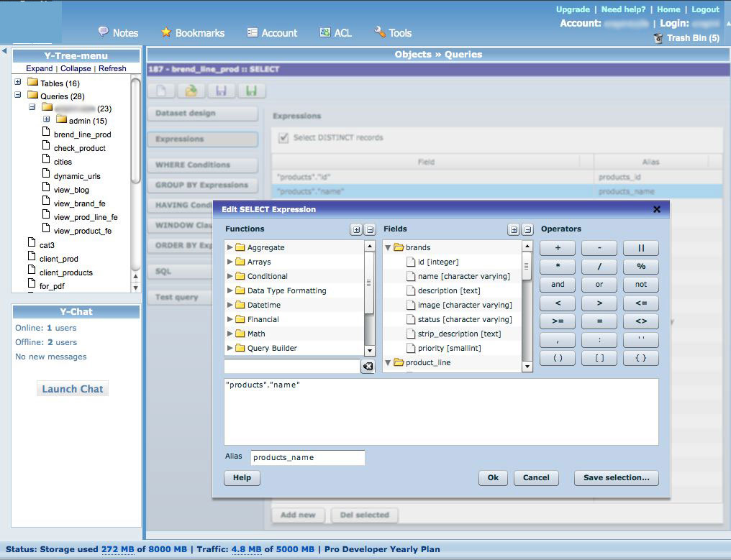Toggle the Select DISTINCT records checkbox

[283, 137]
